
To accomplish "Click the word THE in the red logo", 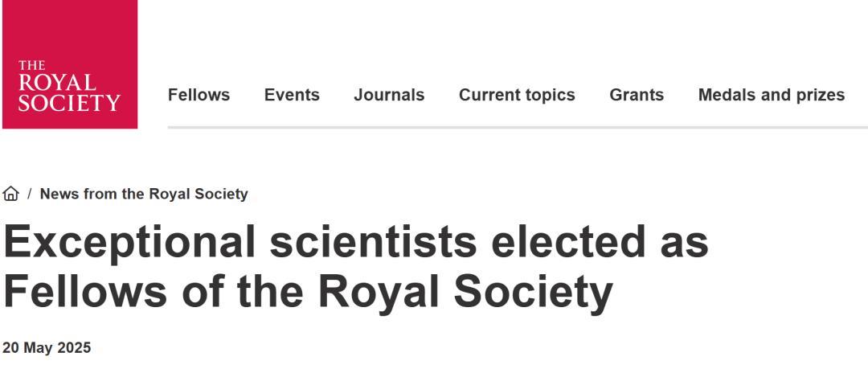I will point(31,65).
